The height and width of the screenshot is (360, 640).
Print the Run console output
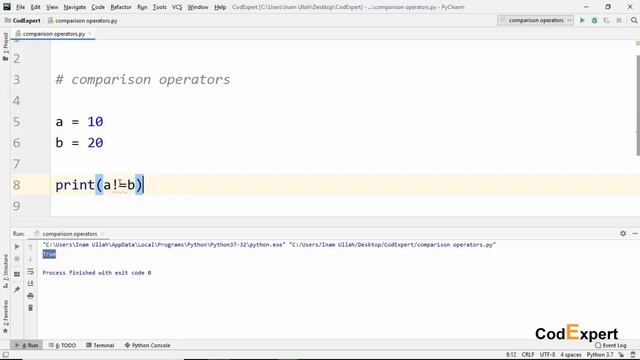click(x=30, y=296)
